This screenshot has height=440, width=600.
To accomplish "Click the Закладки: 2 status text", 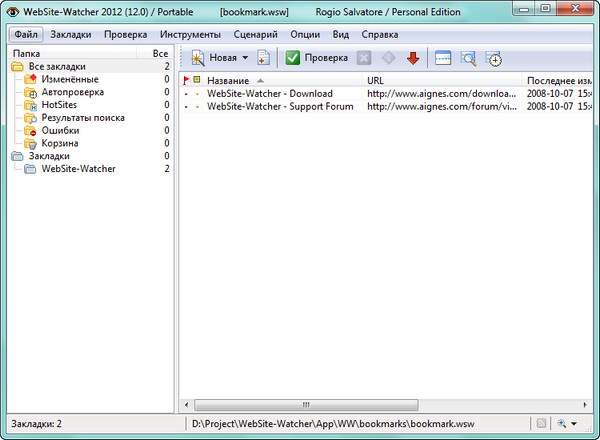I will [x=36, y=424].
